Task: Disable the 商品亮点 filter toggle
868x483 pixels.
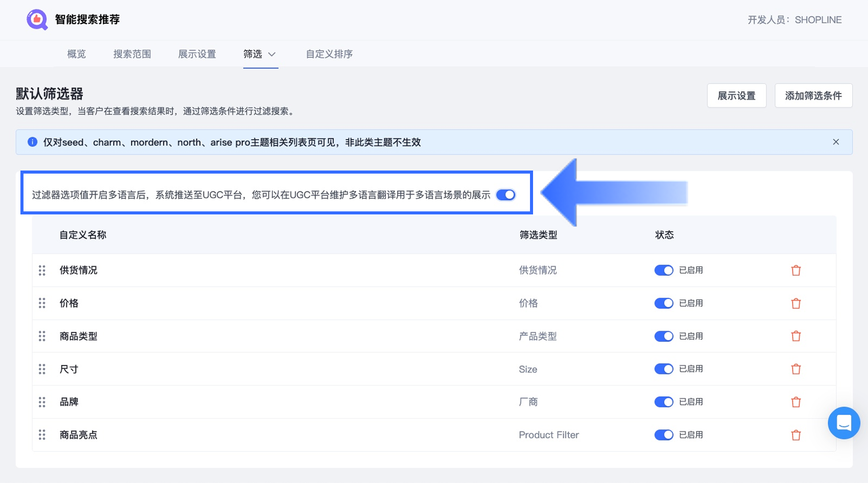Action: 664,435
